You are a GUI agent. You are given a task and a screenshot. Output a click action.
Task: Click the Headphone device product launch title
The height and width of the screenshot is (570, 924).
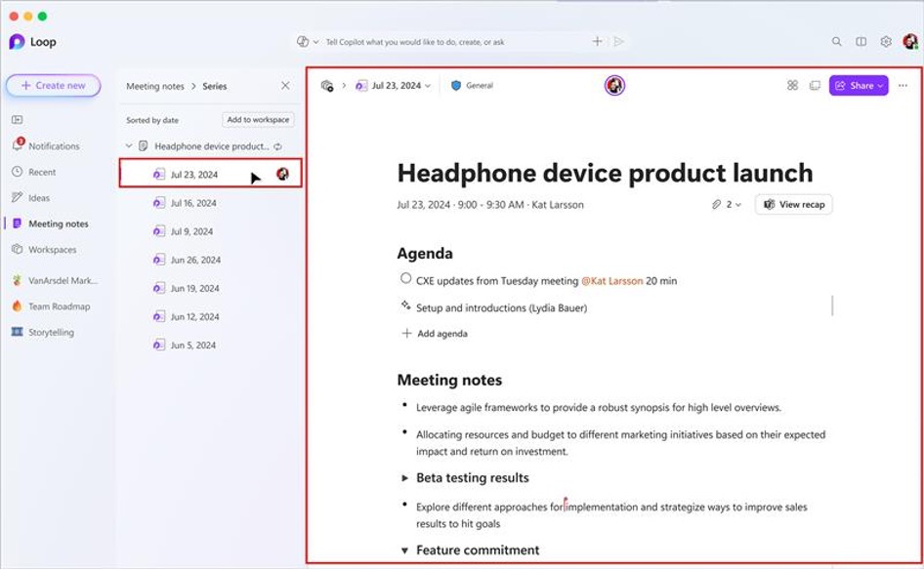point(605,173)
